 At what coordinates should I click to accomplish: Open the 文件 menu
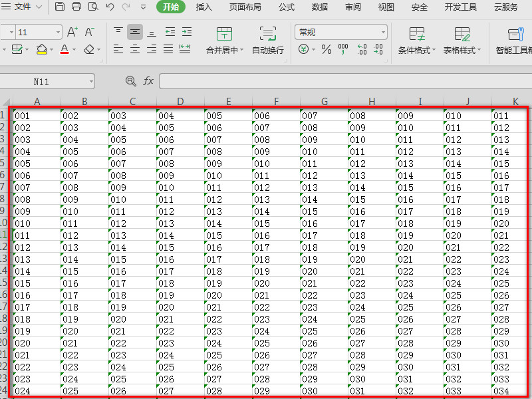click(23, 7)
